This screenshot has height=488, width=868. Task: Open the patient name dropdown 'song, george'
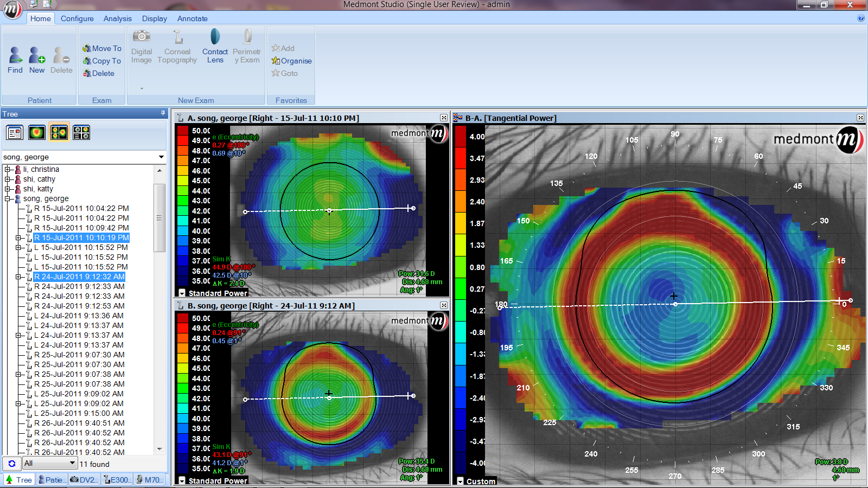pos(161,157)
